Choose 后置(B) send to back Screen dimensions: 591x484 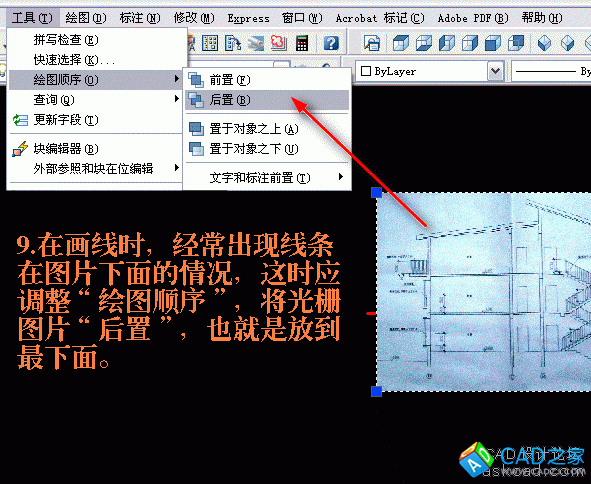click(267, 100)
